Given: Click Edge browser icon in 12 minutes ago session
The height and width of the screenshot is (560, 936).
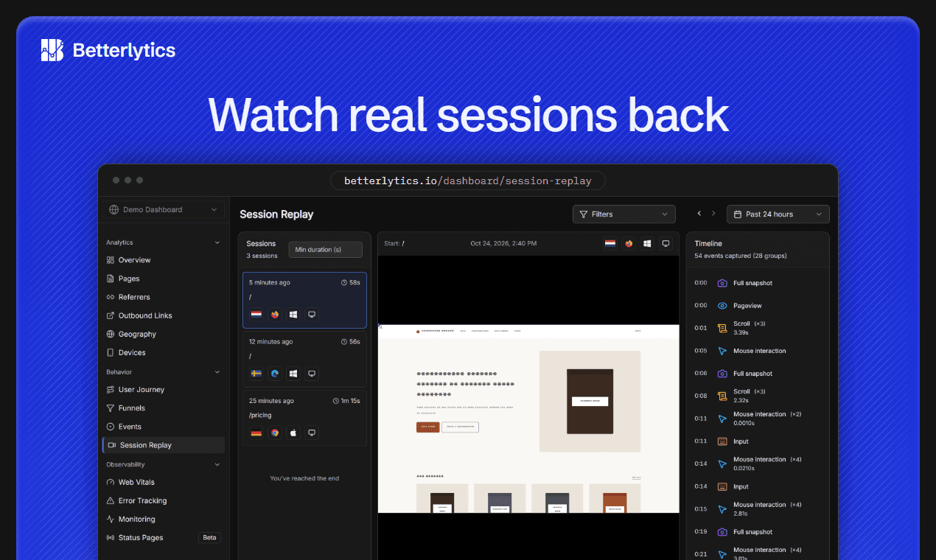Looking at the screenshot, I should click(275, 374).
